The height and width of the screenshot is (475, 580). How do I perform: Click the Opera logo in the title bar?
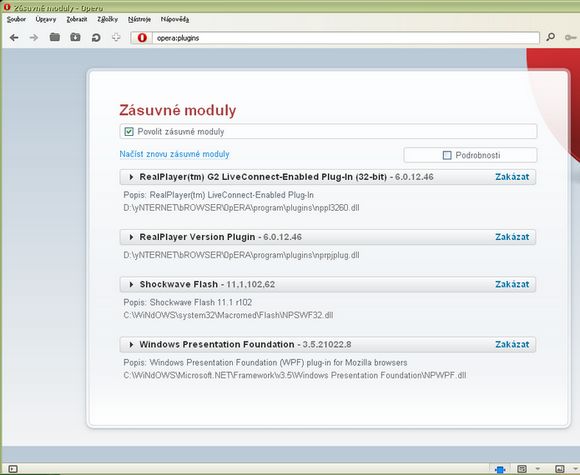7,7
